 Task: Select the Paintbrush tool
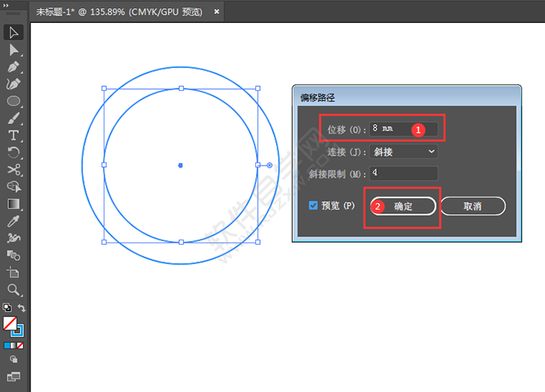pyautogui.click(x=14, y=118)
